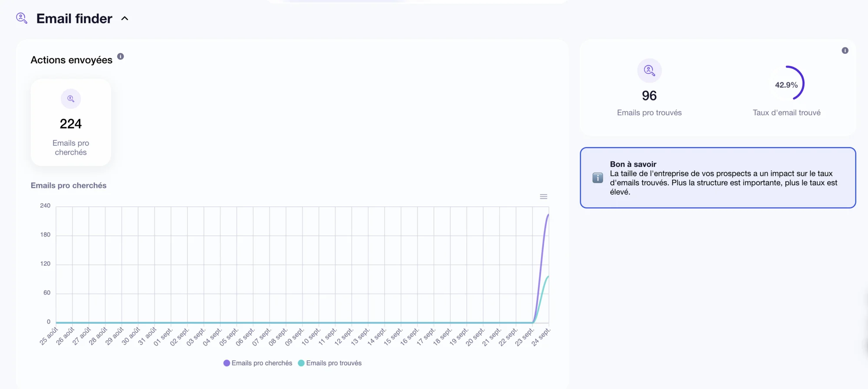Click the purple legend dot for Emails pro cherchés
Screen dimensions: 868x389
(227, 363)
